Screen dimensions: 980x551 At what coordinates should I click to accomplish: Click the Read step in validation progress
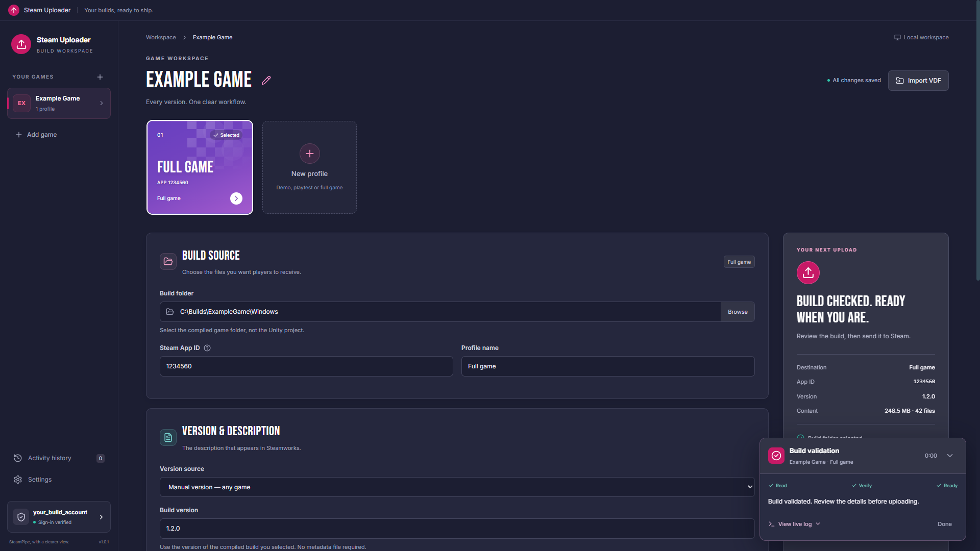pyautogui.click(x=778, y=486)
